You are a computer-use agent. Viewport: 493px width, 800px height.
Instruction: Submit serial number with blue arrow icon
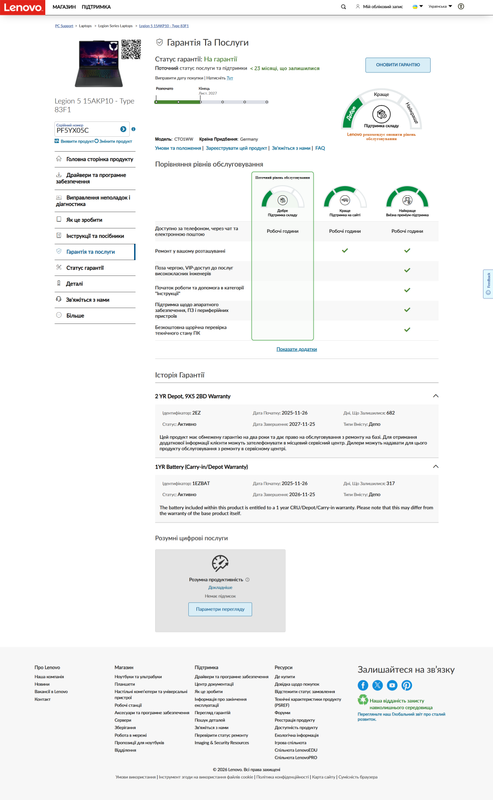pyautogui.click(x=123, y=129)
